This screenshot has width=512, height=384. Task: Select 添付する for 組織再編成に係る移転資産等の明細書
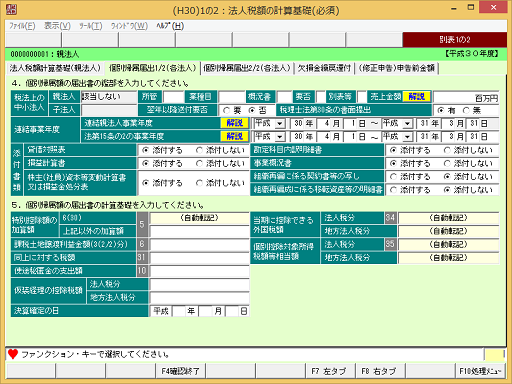[394, 190]
